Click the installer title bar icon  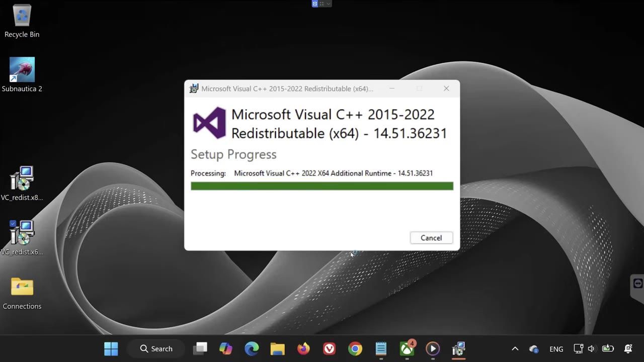(x=194, y=88)
